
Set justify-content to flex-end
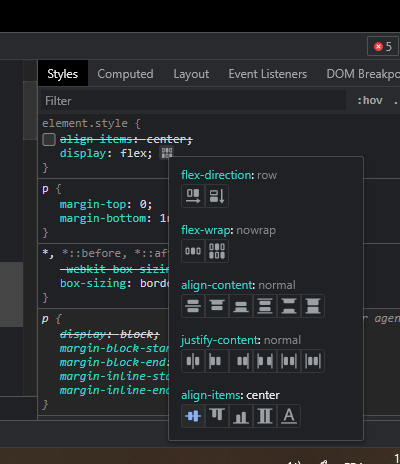point(241,361)
